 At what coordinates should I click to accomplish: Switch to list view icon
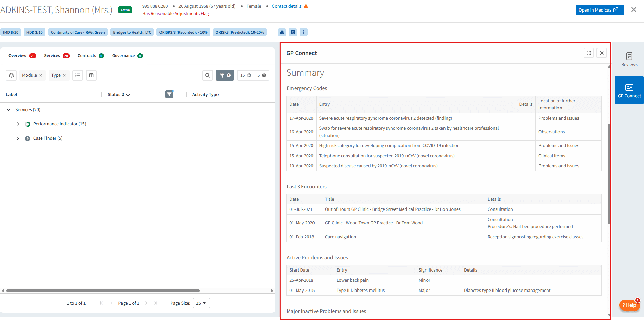coord(78,75)
